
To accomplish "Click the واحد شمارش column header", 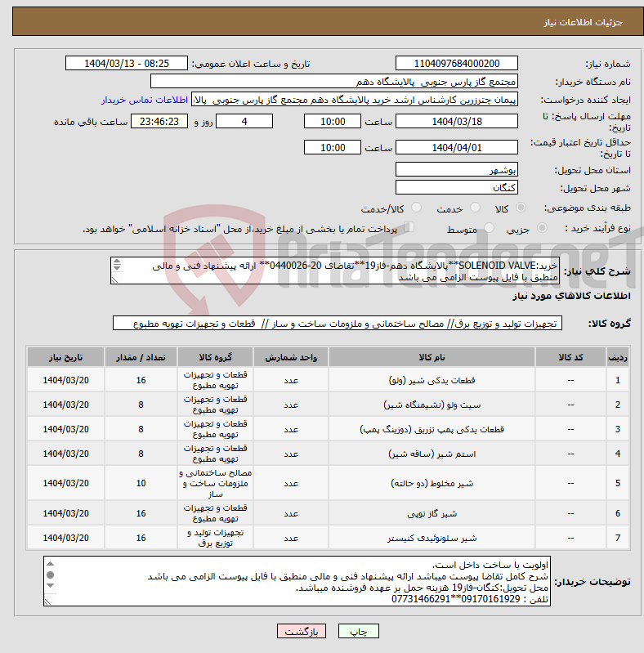I will click(x=291, y=357).
